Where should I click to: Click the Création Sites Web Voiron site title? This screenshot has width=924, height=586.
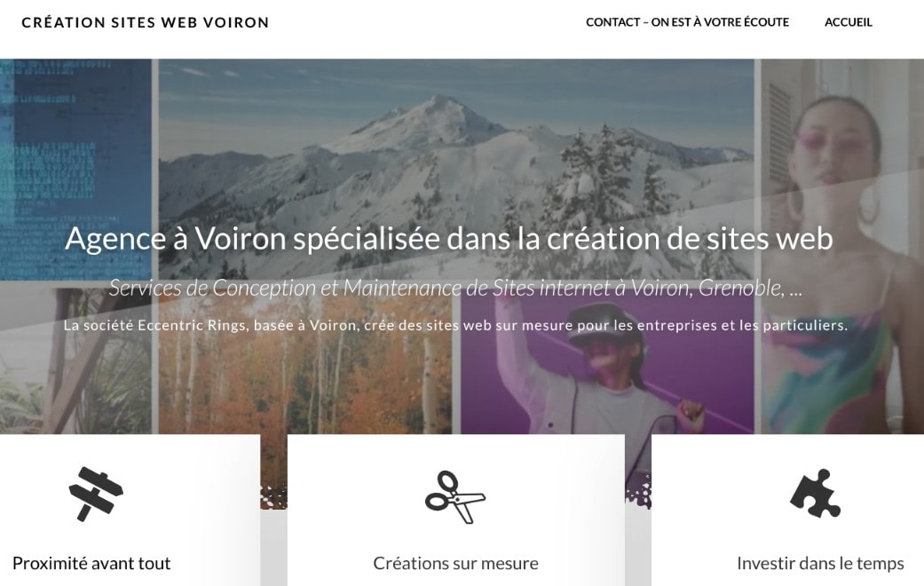[145, 22]
